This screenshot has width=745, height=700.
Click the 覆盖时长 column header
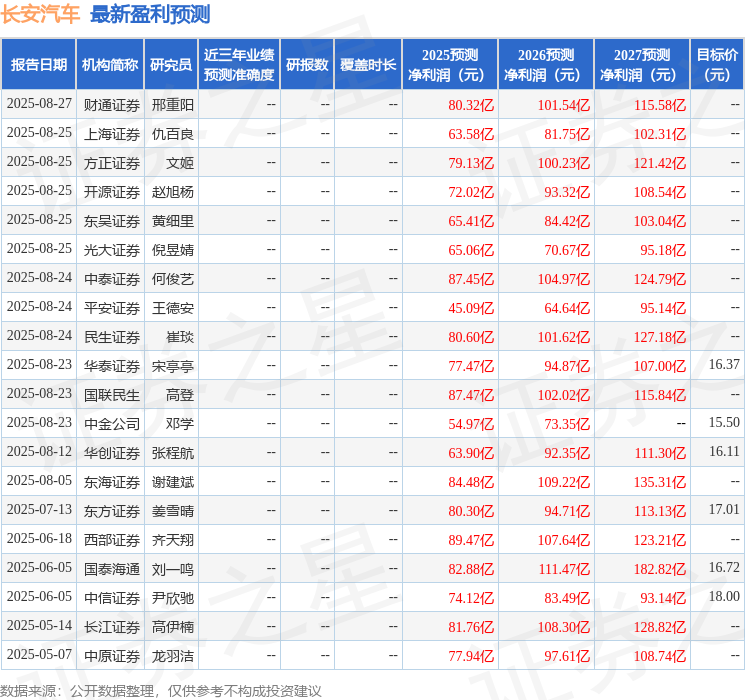[x=368, y=64]
